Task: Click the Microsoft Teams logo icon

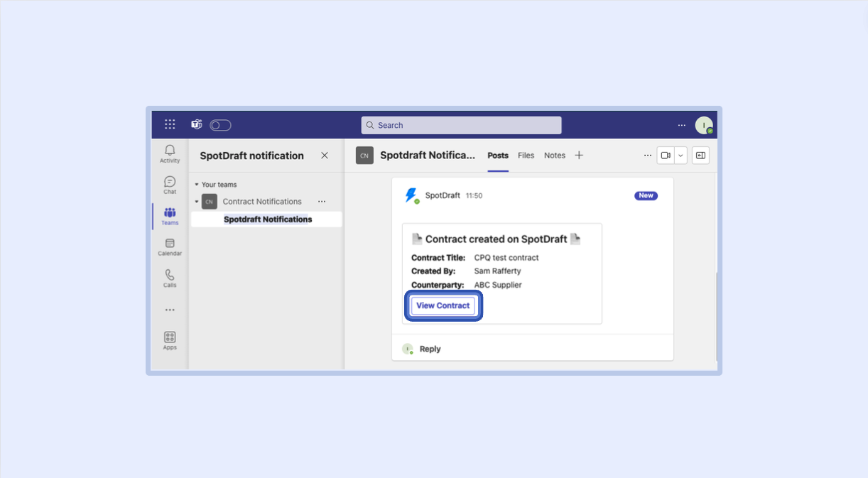Action: [197, 124]
